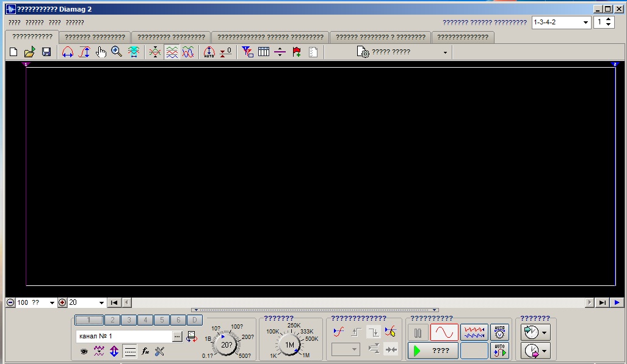Save using the floppy disk icon
Image resolution: width=627 pixels, height=364 pixels.
click(x=46, y=52)
